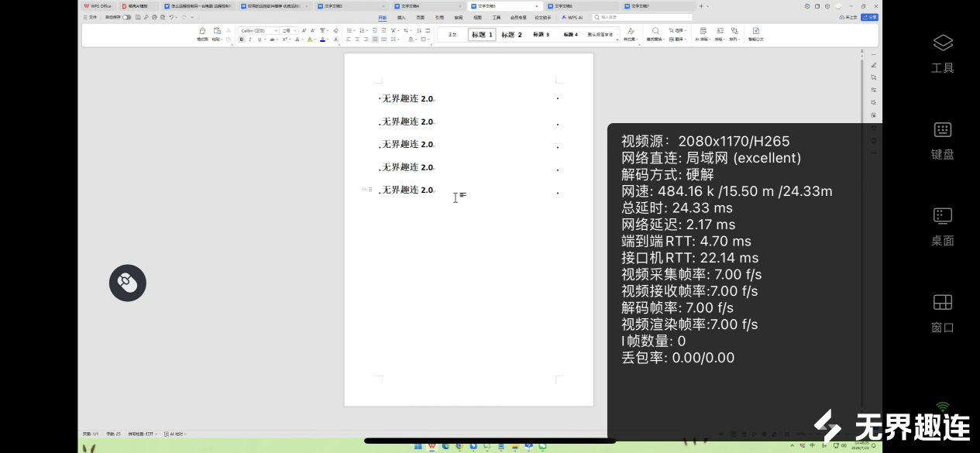980x453 pixels.
Task: Switch to the 插入 ribbon tab
Action: [401, 17]
